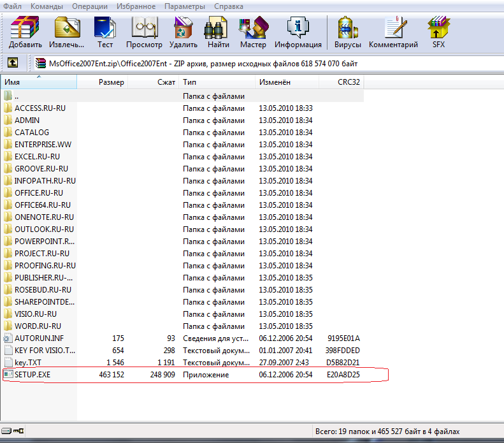504x443 pixels.
Task: Open the Просмотр (View) tool
Action: (x=145, y=27)
